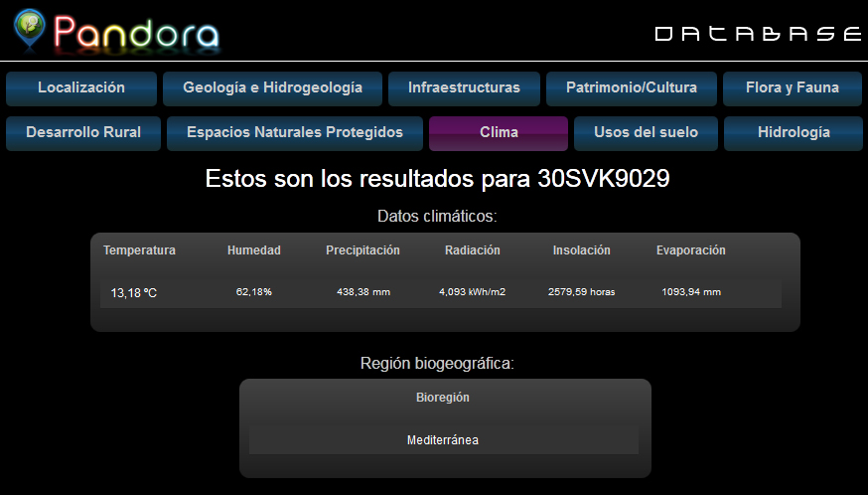Image resolution: width=868 pixels, height=495 pixels.
Task: Click the Precipitación value 438,38 mm
Action: coord(362,292)
